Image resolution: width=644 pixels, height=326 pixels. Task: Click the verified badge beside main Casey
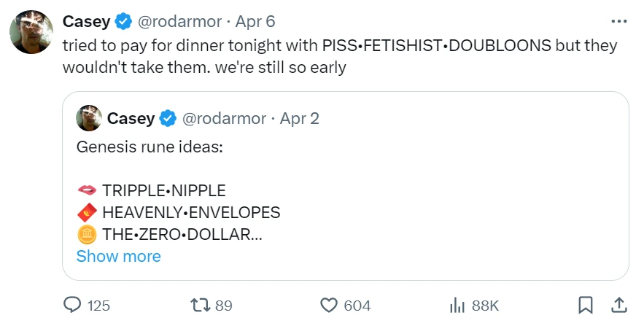[x=123, y=21]
